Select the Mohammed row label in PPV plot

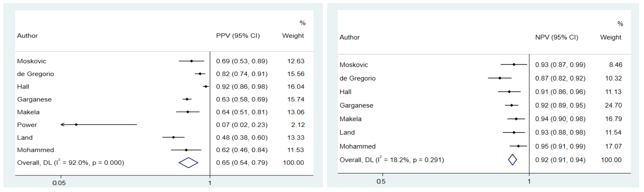[x=35, y=150]
